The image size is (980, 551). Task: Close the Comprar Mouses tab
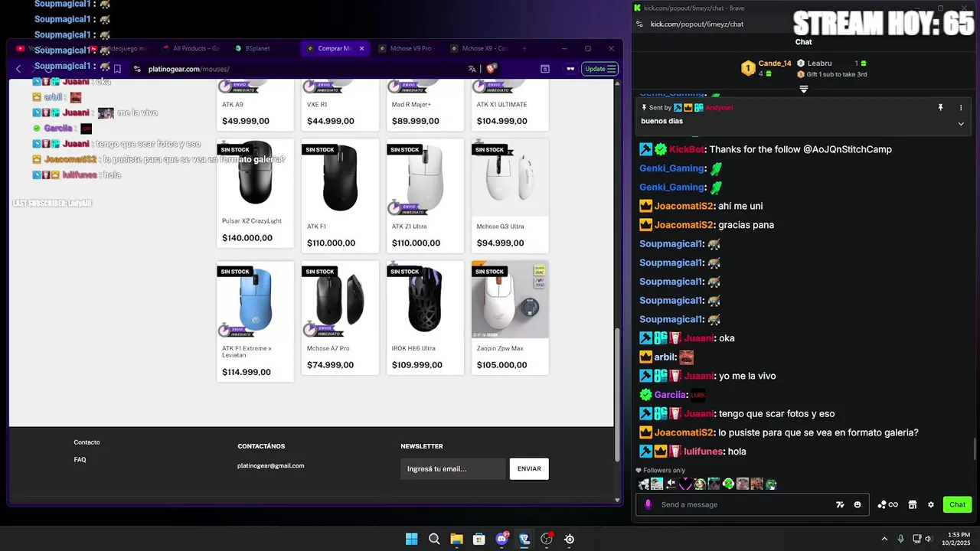(x=361, y=48)
